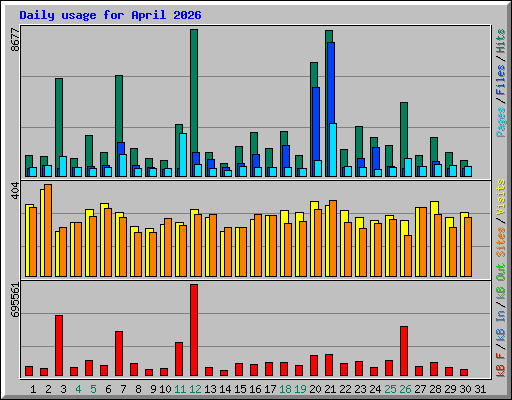Viewport: 512px width, 400px height.
Task: Click the 404 visits axis value
Action: point(15,191)
